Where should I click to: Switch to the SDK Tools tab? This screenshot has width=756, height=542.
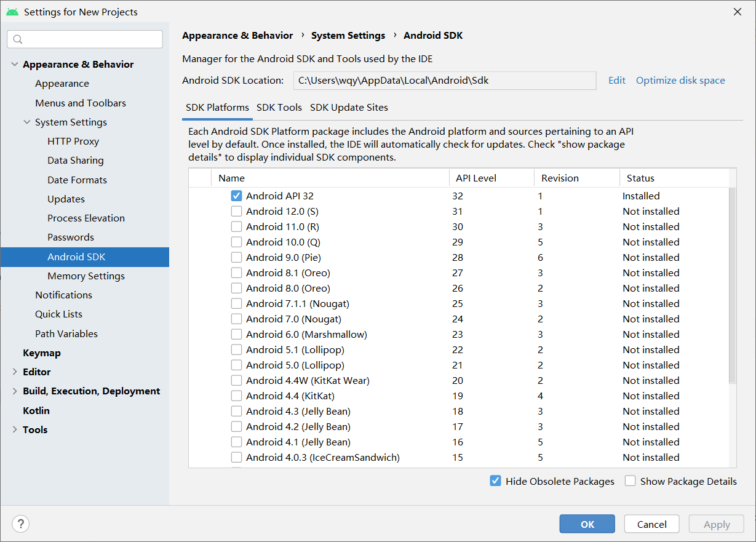[279, 108]
